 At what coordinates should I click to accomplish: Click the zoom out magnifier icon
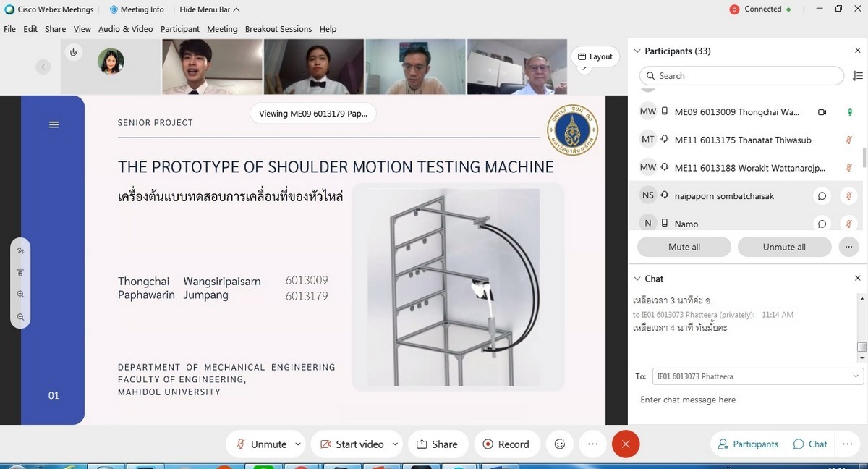(x=20, y=317)
